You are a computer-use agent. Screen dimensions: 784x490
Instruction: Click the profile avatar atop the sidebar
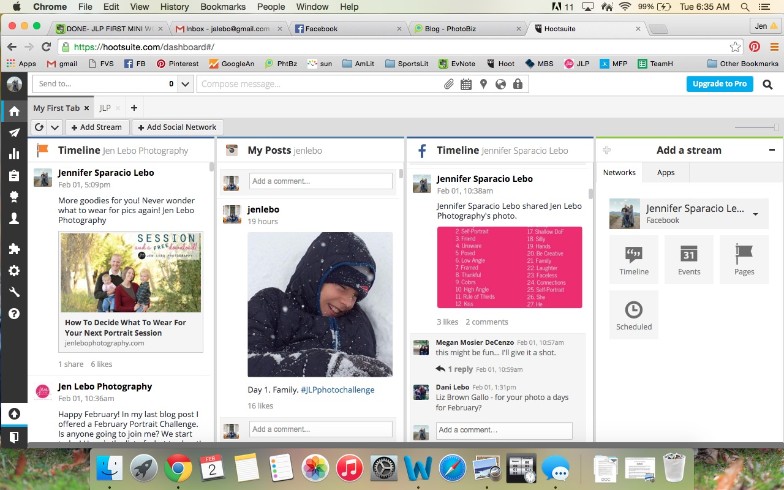(x=14, y=84)
